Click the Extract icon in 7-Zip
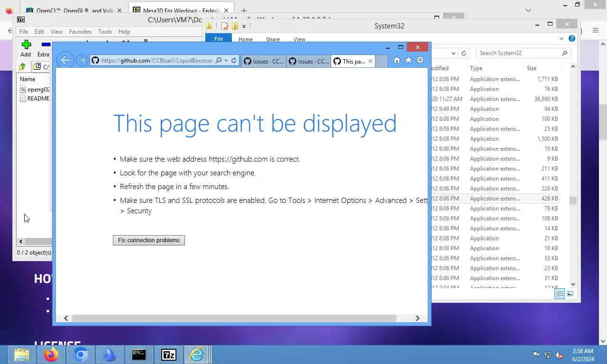This screenshot has height=364, width=607. click(45, 48)
